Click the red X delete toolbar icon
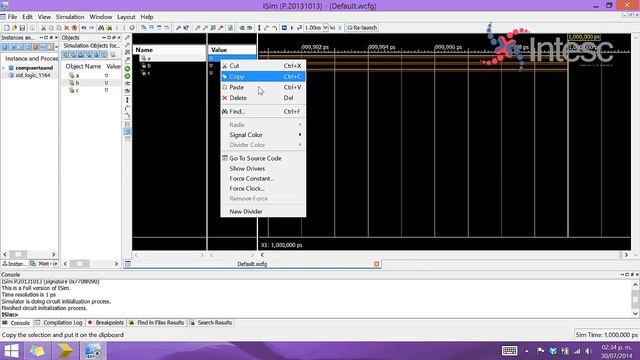This screenshot has width=640, height=360. (67, 28)
